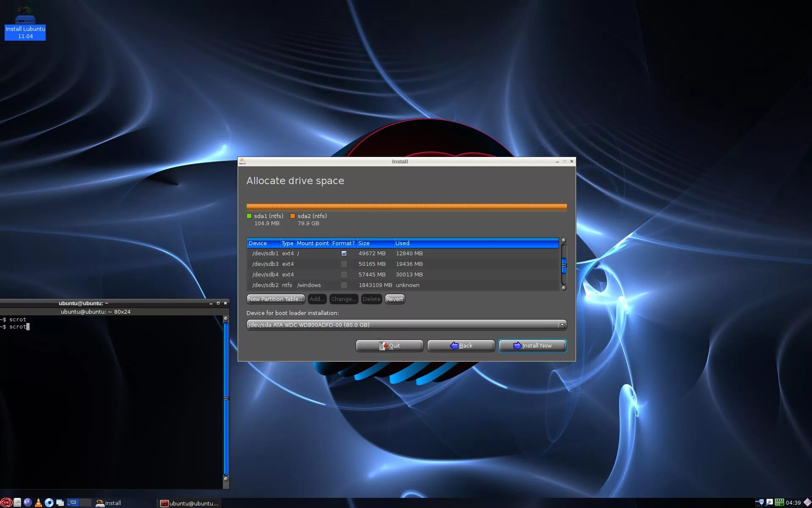812x508 pixels.
Task: Open the boot loader device dropdown
Action: (x=562, y=325)
